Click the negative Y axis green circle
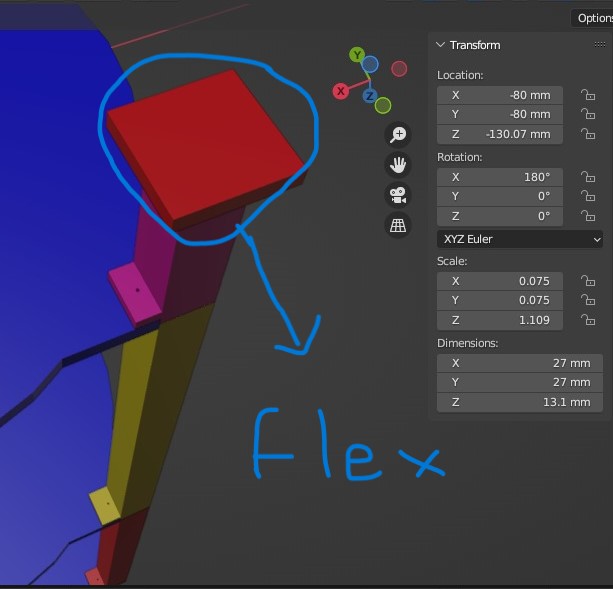The height and width of the screenshot is (589, 613). coord(383,105)
